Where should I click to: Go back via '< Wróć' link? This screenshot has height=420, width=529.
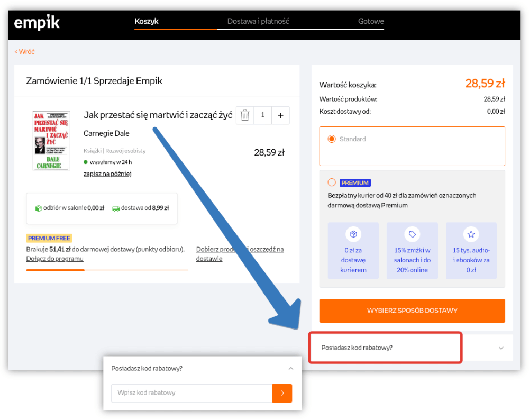coord(24,52)
